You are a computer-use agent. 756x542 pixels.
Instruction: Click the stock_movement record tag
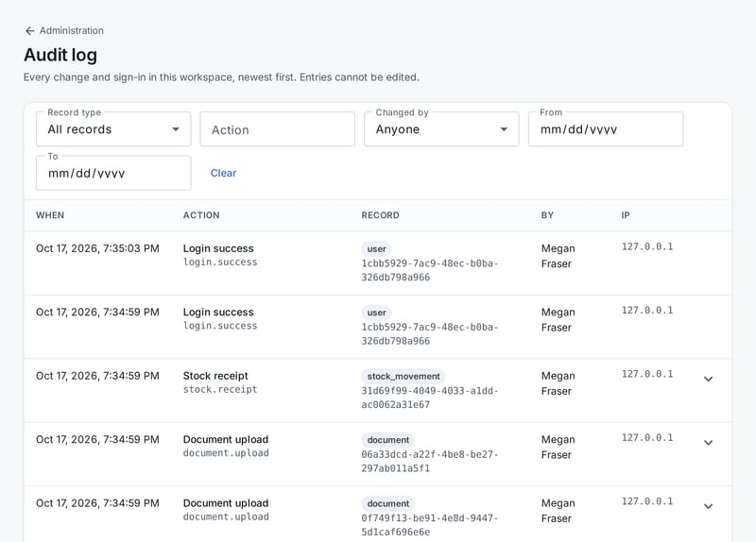click(404, 376)
